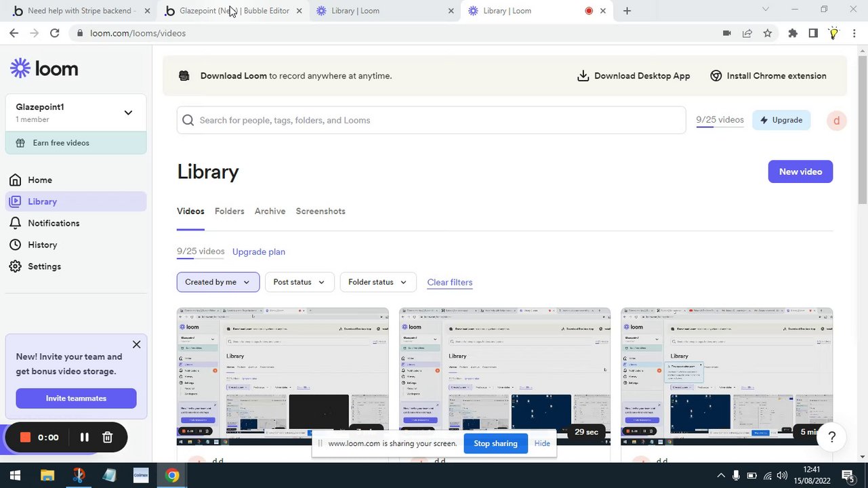Screen dimensions: 868x488
Task: Close the active Library | Loom tab
Action: tap(602, 11)
